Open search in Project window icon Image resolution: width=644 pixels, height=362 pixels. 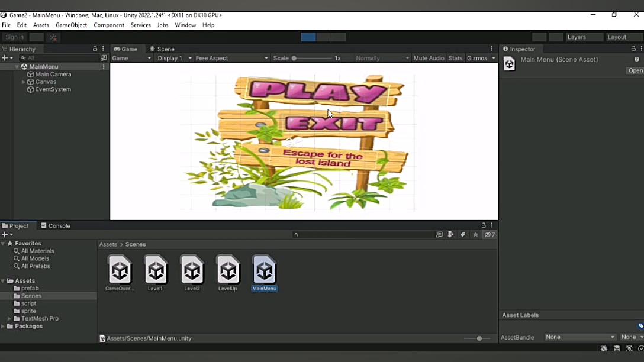tap(439, 234)
